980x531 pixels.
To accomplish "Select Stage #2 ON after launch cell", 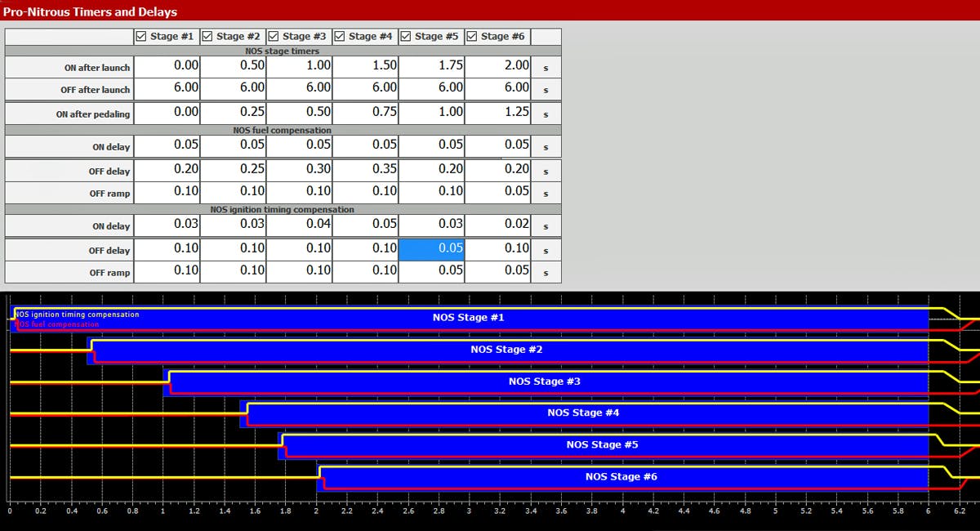I will (x=233, y=66).
